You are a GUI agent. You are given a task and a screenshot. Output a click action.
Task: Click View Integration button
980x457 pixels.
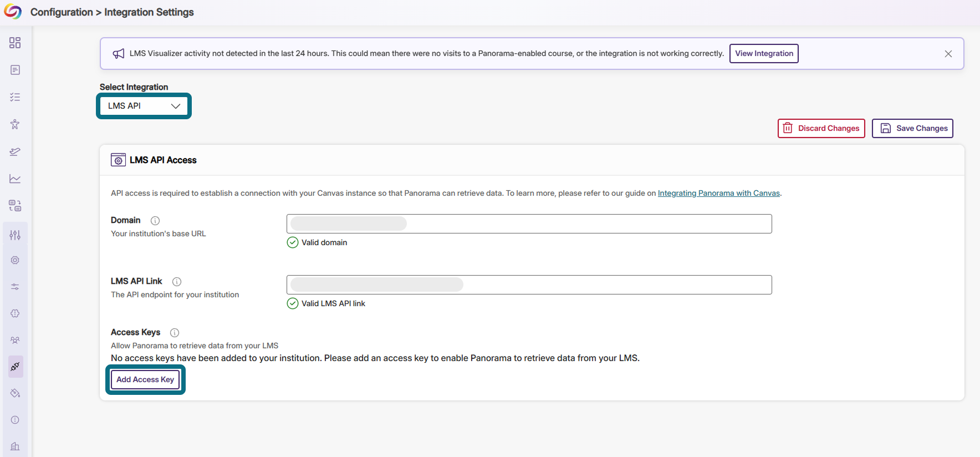tap(764, 53)
